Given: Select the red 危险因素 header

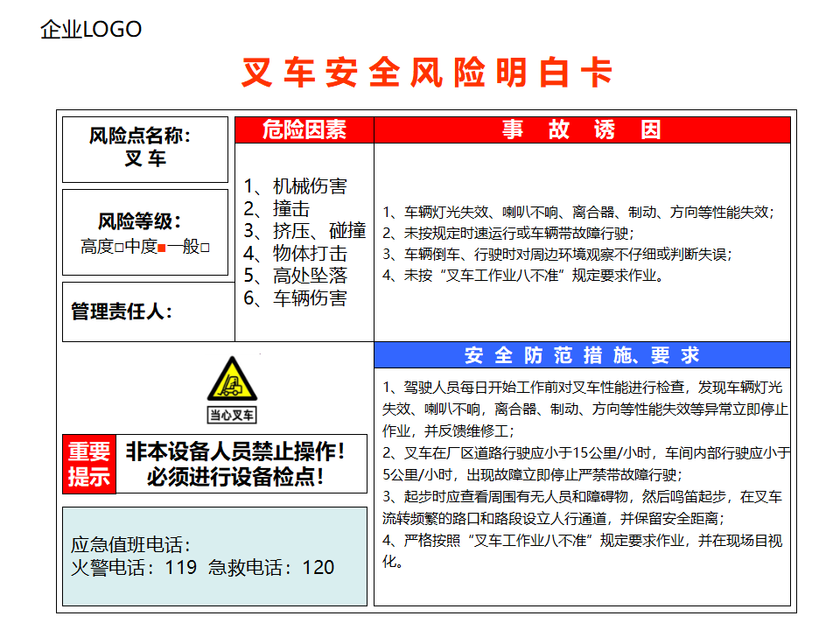Looking at the screenshot, I should [304, 130].
